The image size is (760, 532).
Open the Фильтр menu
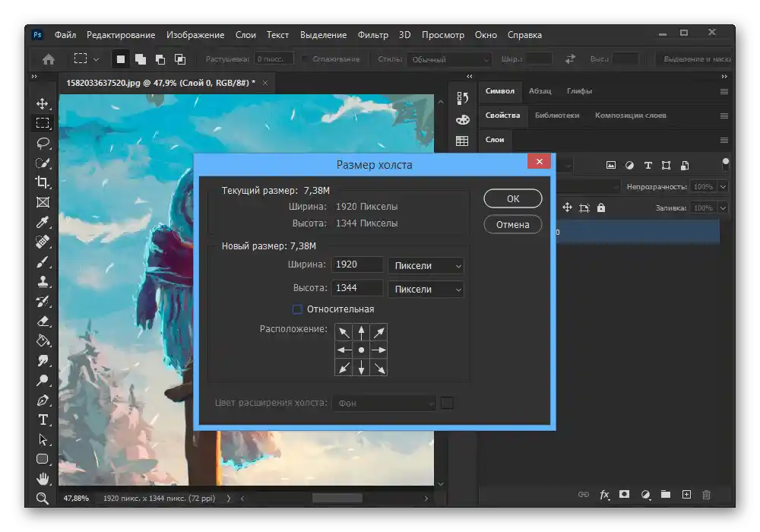coord(372,35)
